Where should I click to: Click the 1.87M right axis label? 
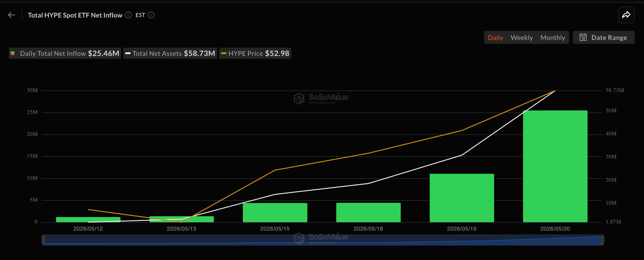pyautogui.click(x=613, y=222)
